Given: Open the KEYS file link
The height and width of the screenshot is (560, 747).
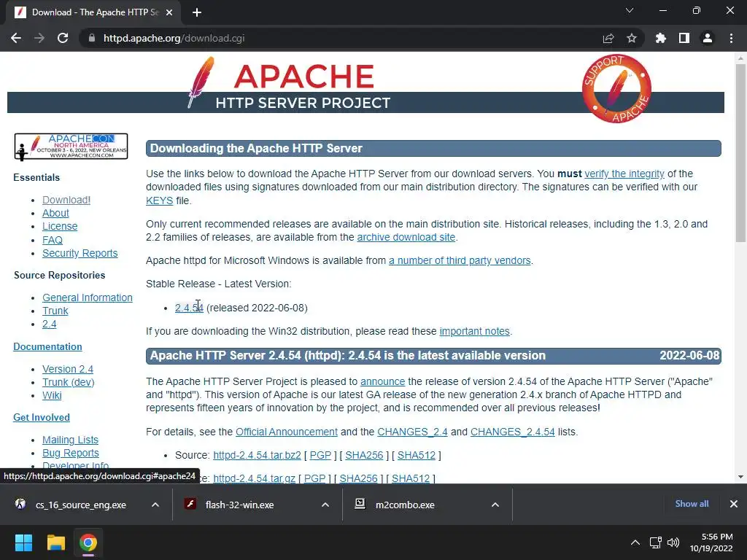Looking at the screenshot, I should [x=159, y=201].
